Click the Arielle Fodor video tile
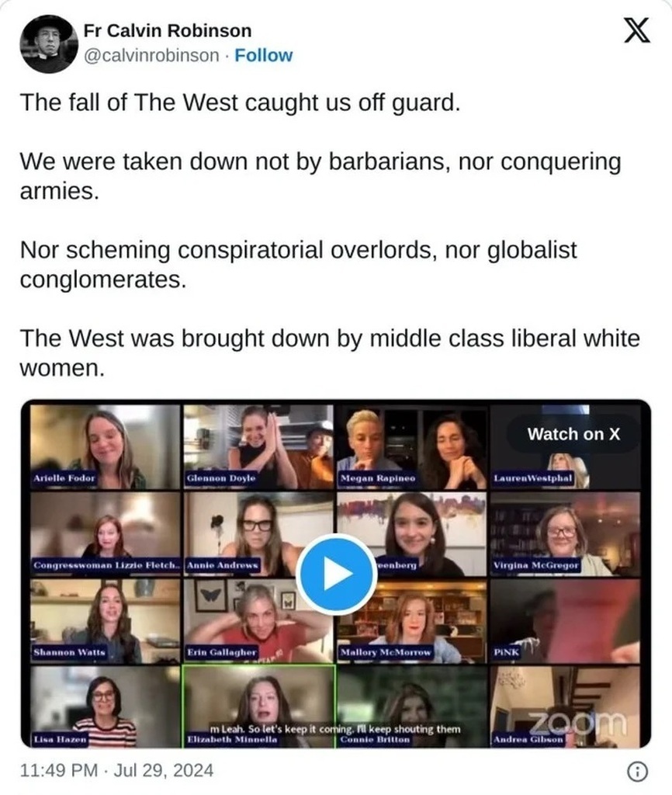 tap(106, 446)
